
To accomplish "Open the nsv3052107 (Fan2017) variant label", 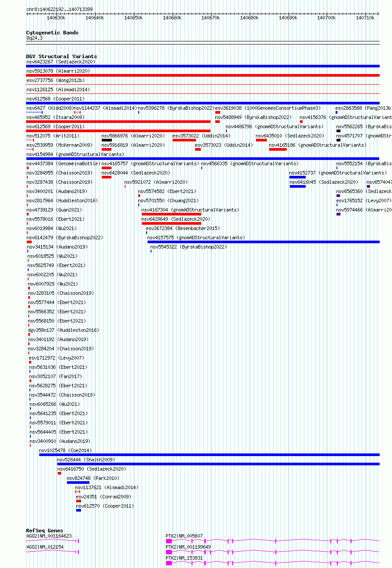I will pyautogui.click(x=55, y=376).
